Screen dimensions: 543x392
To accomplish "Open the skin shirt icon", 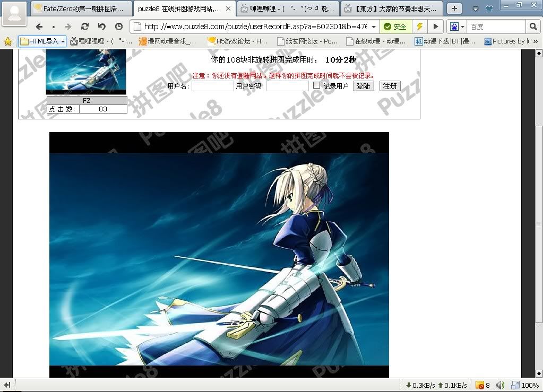I will click(489, 8).
